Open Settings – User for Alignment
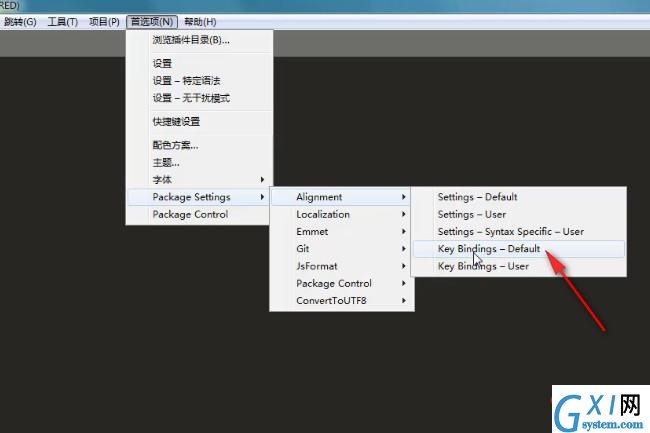This screenshot has width=650, height=433. [519, 215]
